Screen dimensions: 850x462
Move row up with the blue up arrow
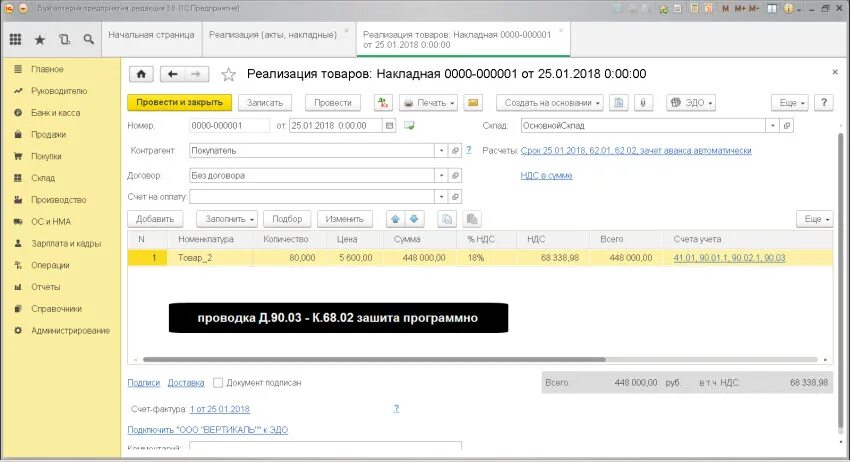point(395,219)
